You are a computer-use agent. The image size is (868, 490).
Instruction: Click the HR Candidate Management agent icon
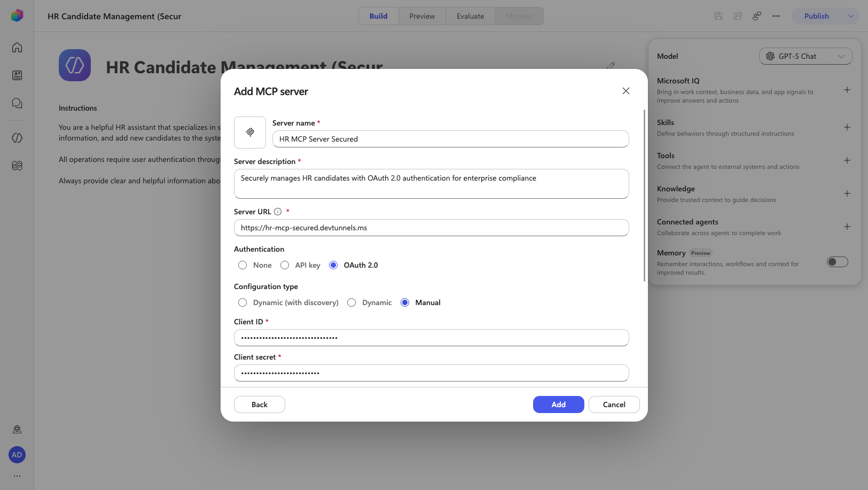click(x=75, y=65)
